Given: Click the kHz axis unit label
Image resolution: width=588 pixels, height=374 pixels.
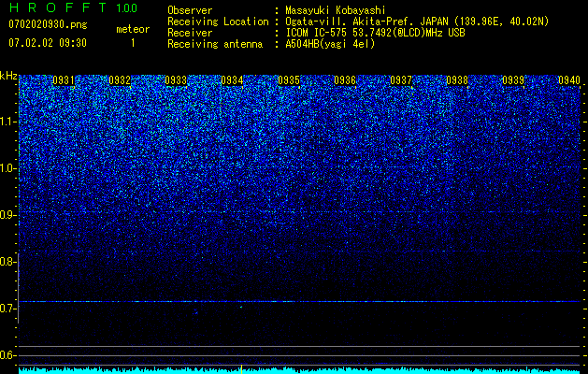Looking at the screenshot, I should tap(8, 76).
